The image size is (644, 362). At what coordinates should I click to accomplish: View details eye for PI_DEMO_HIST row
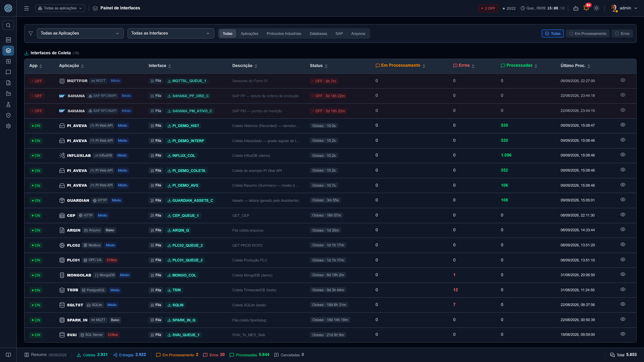pyautogui.click(x=623, y=125)
